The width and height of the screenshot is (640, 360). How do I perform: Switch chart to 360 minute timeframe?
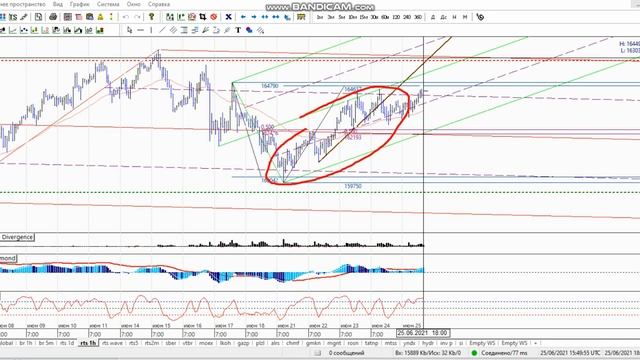click(x=418, y=17)
